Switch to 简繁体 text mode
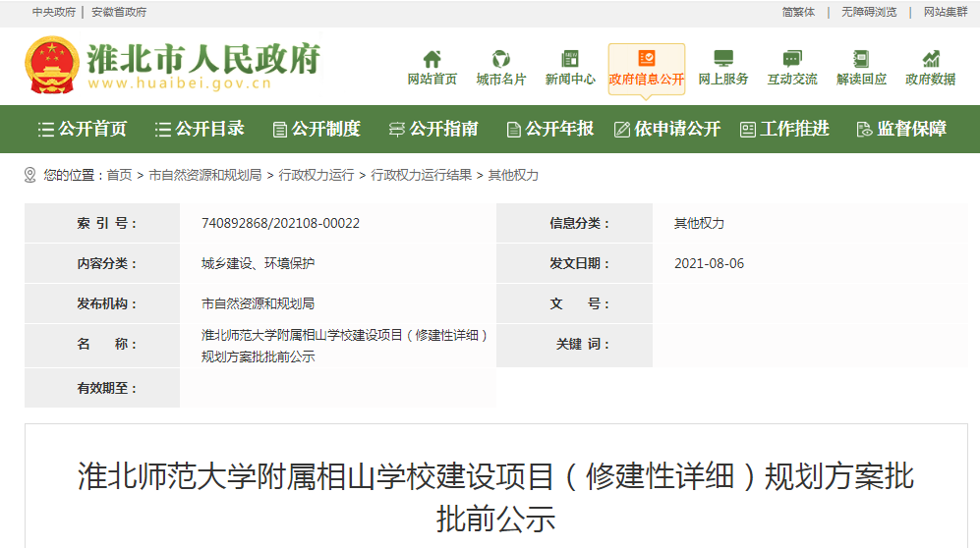This screenshot has width=980, height=548. point(798,12)
